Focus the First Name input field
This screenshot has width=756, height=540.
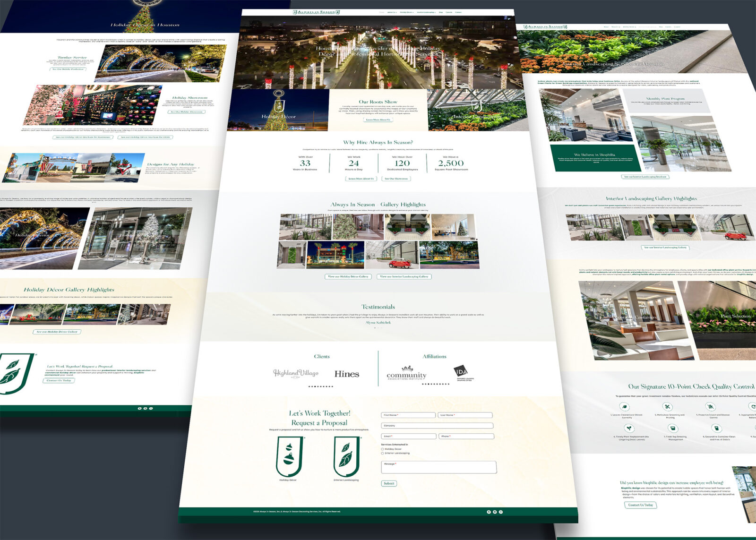(x=408, y=415)
